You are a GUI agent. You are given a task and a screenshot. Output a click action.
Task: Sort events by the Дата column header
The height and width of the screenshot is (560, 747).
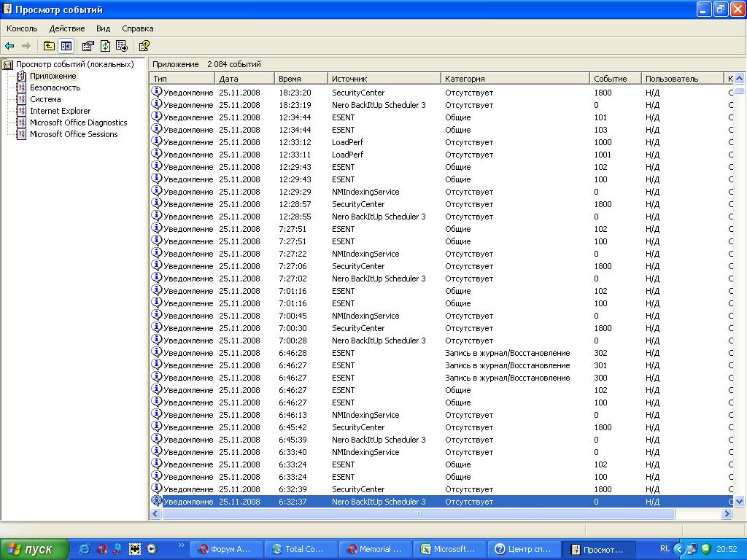click(244, 79)
